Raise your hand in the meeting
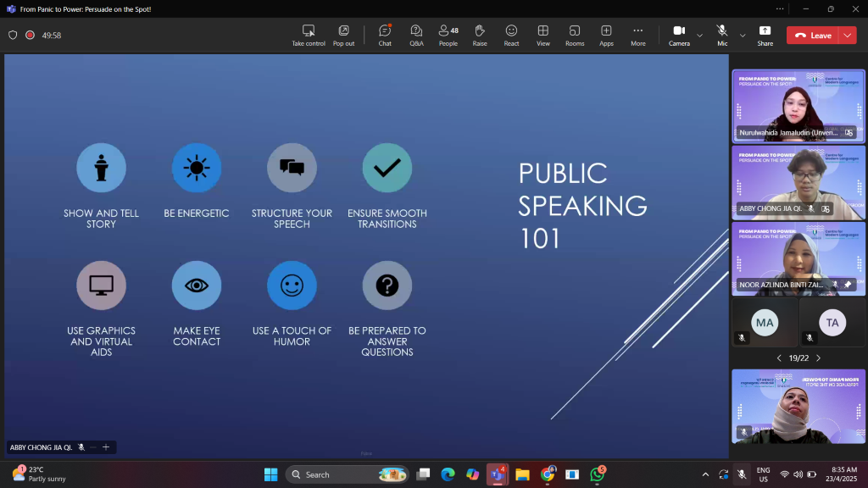 480,35
